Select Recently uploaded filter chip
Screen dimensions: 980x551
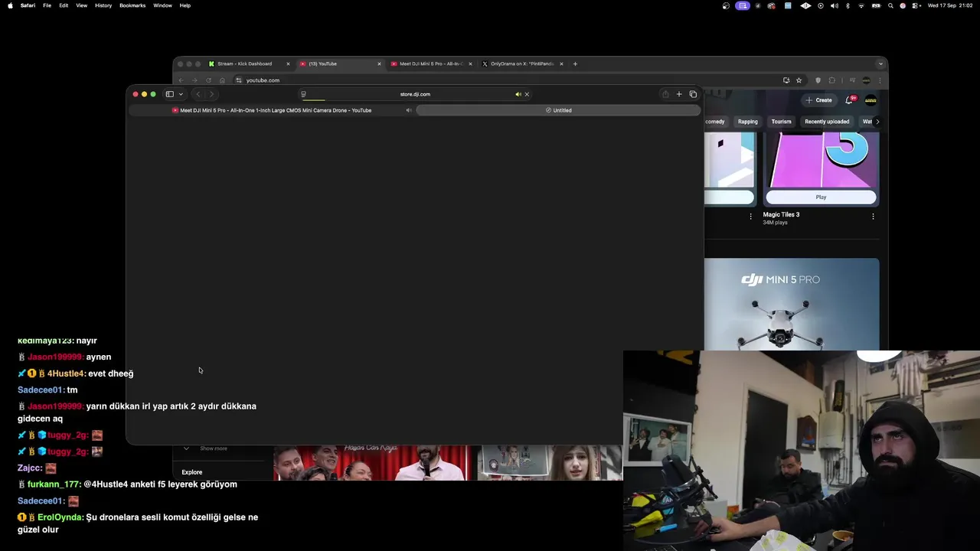827,122
